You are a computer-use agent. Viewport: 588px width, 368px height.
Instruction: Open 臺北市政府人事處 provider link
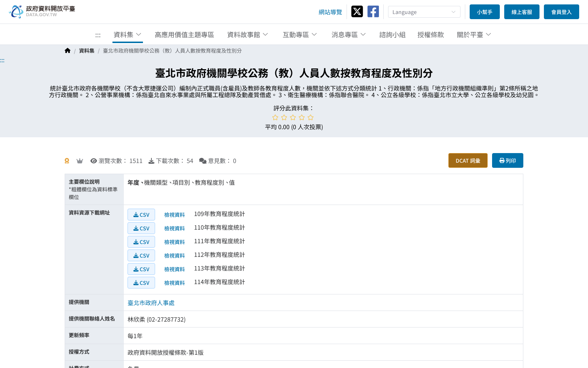click(x=151, y=303)
